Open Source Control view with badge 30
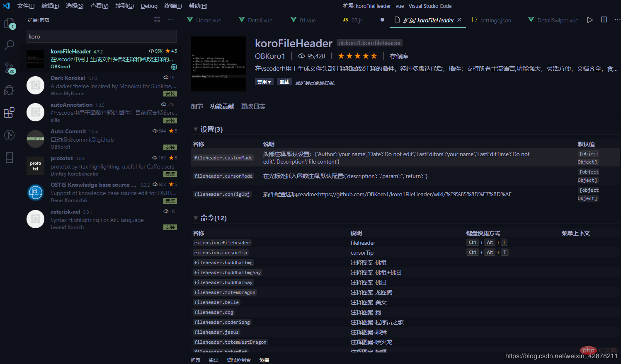621x364 pixels. (x=9, y=68)
